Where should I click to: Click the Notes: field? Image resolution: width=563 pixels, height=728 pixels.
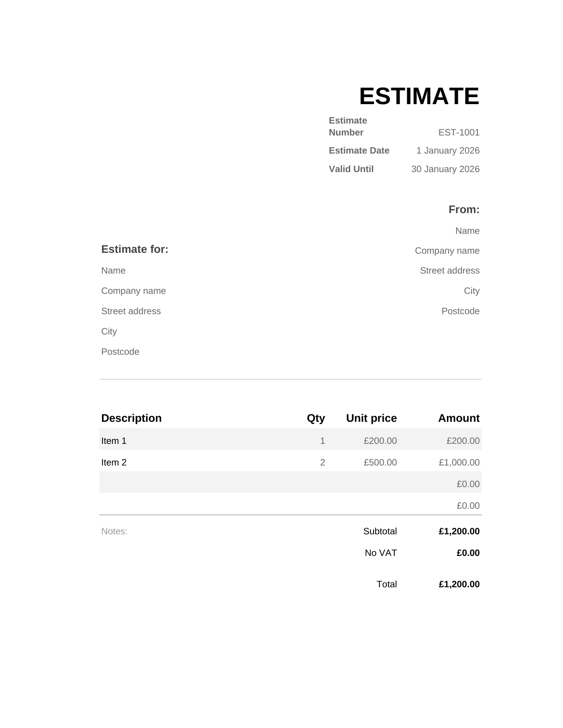pyautogui.click(x=114, y=531)
